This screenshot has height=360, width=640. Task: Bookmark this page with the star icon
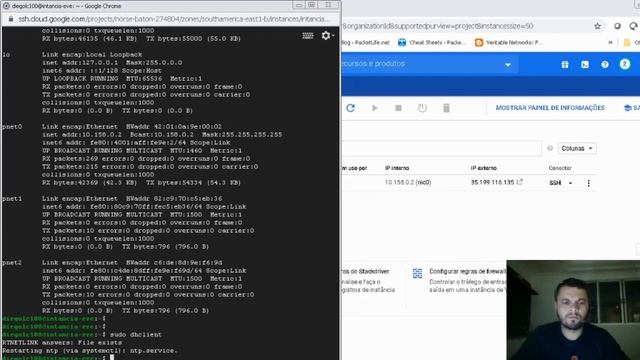click(598, 26)
